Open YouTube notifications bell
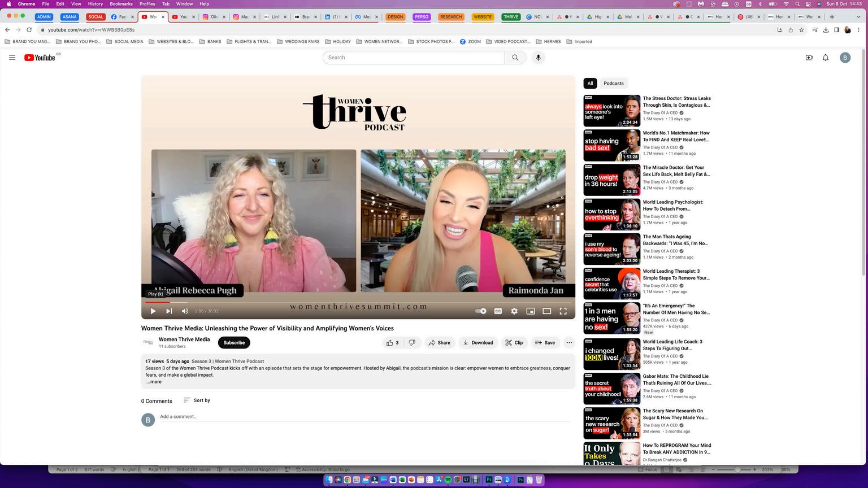Viewport: 868px width, 488px height. [826, 58]
